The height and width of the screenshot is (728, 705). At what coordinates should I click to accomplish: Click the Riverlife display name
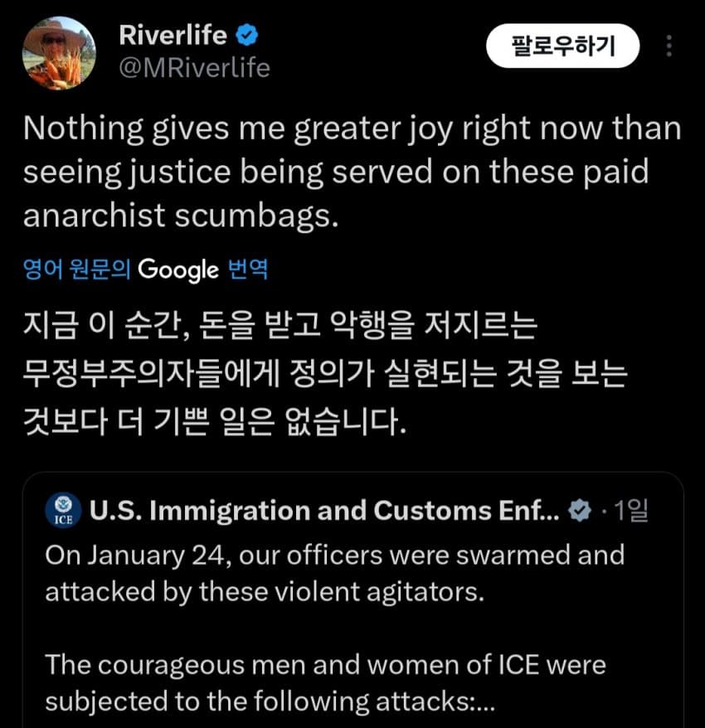[x=173, y=35]
